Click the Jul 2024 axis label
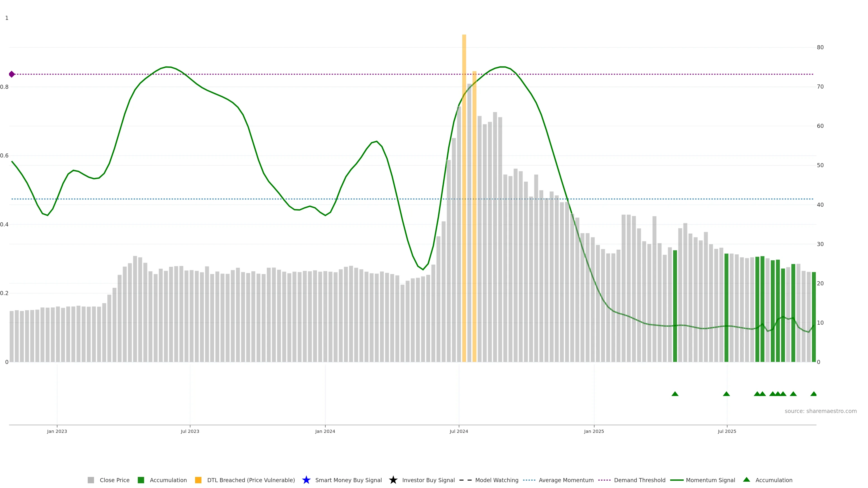 click(x=459, y=432)
